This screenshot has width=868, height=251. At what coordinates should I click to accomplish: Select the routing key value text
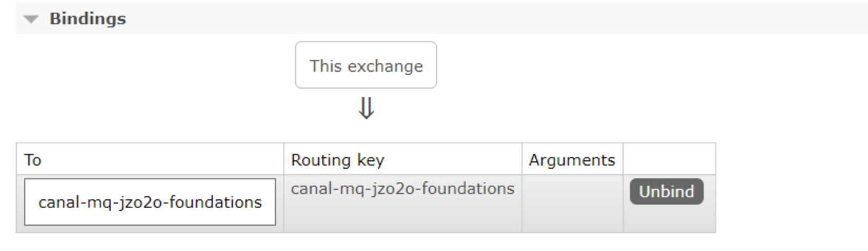pos(402,189)
